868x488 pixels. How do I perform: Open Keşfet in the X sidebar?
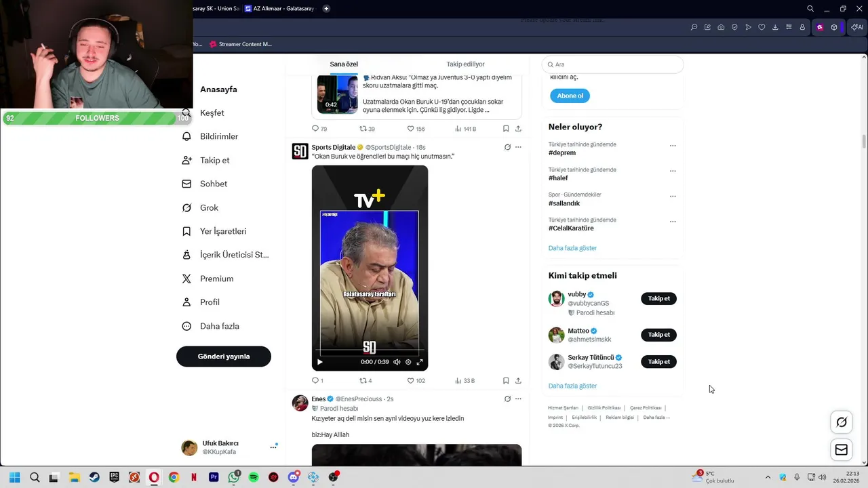203,113
